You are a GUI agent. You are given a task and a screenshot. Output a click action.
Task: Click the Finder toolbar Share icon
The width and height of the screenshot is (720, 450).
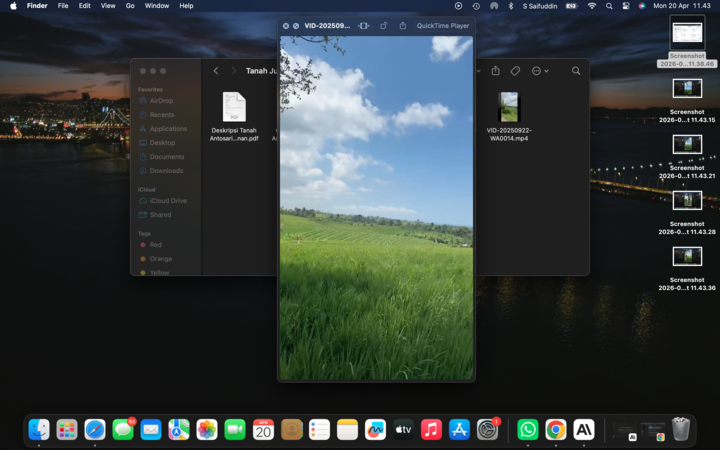click(495, 71)
